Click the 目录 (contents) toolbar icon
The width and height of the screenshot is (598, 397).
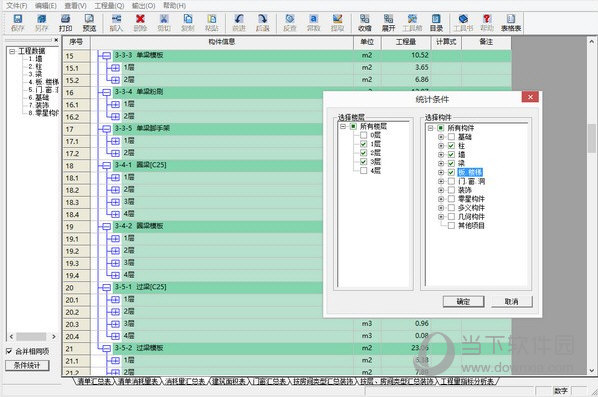(436, 23)
